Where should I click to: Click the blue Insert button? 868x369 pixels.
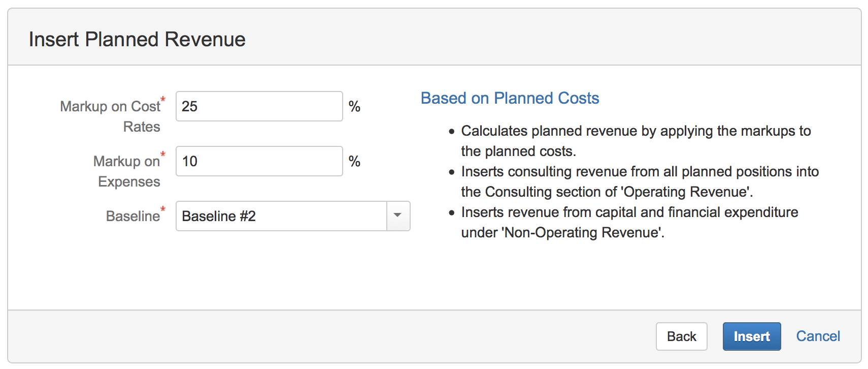751,336
